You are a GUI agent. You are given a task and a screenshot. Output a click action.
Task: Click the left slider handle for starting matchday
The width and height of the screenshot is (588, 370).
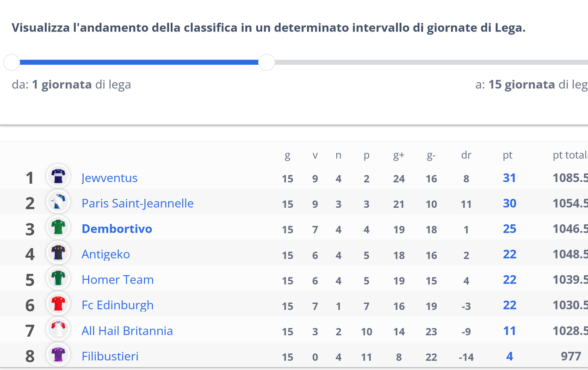12,62
